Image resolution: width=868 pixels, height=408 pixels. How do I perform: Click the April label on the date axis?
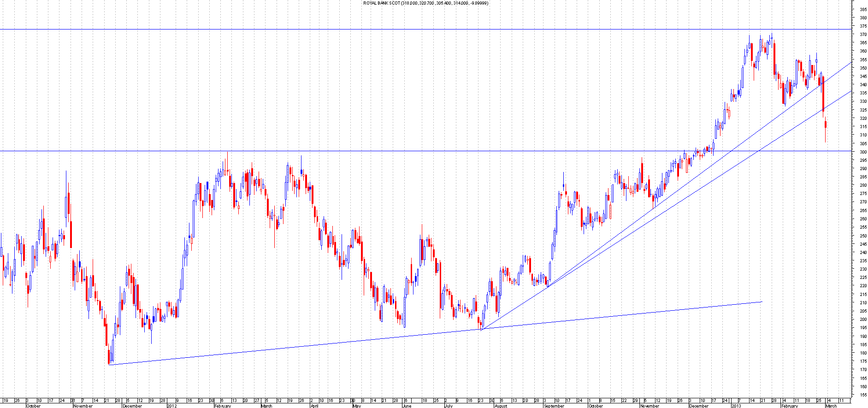314,406
